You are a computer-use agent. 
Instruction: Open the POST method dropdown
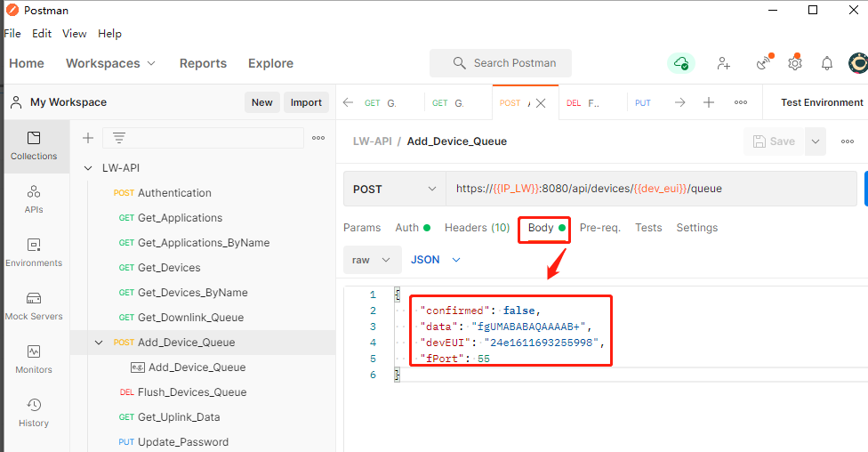[x=395, y=189]
